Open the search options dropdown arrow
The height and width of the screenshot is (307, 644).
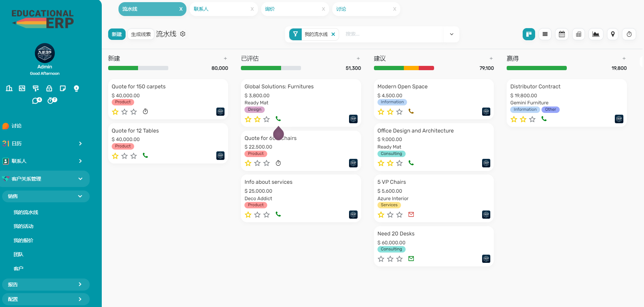452,34
